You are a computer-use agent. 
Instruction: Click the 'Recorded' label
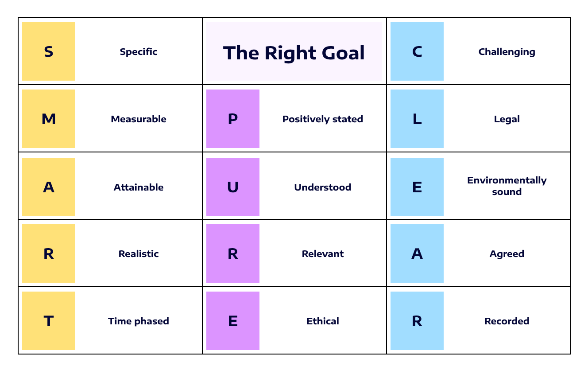click(x=507, y=321)
